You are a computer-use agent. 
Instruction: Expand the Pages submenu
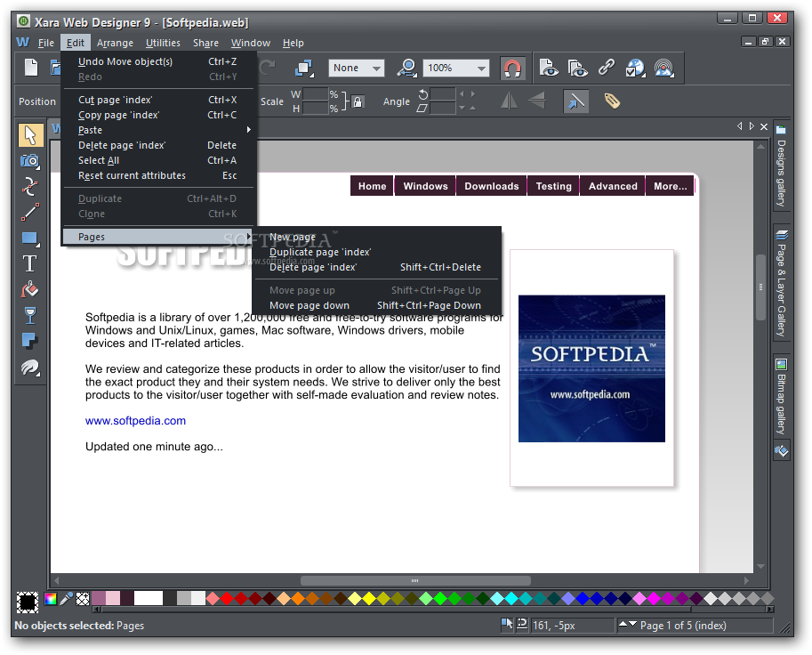[159, 237]
